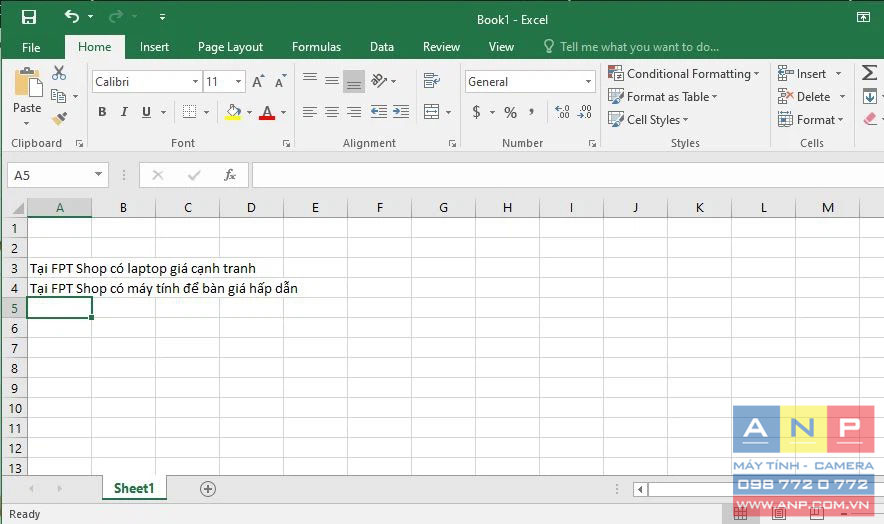Switch to the Insert tab

click(154, 47)
